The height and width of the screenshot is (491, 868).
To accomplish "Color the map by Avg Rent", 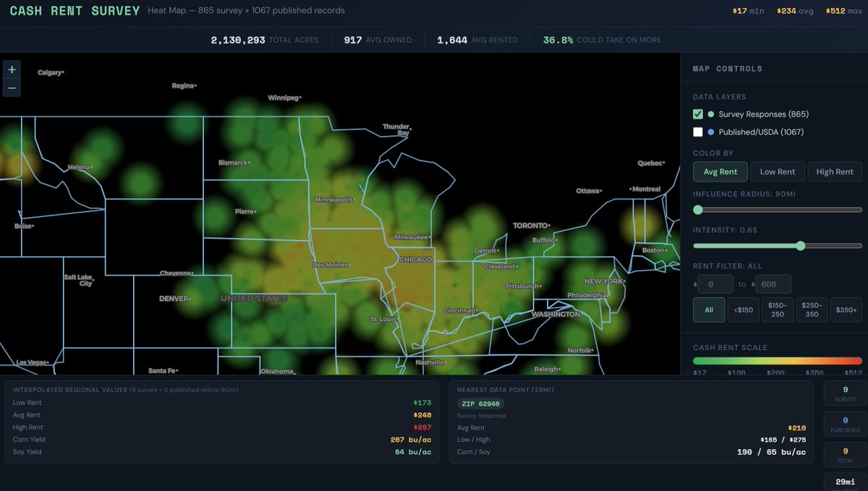I will (720, 171).
